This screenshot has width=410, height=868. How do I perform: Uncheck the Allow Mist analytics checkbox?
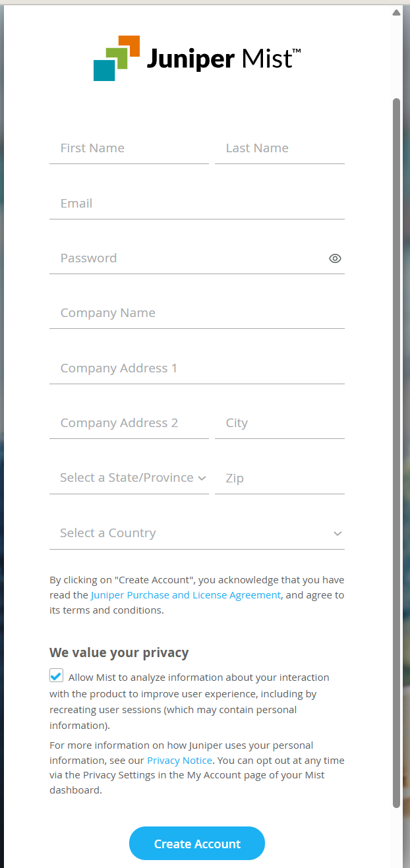coord(57,676)
